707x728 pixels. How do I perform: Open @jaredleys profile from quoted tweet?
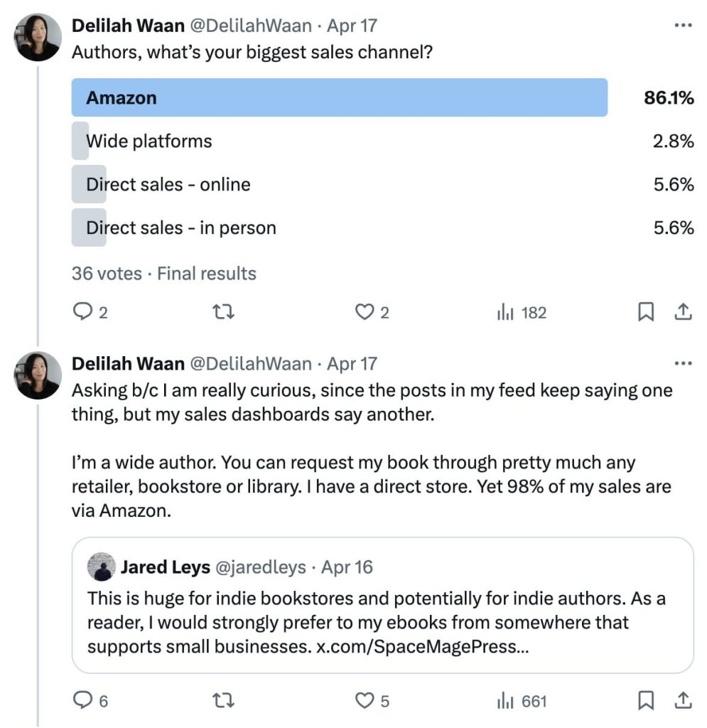(x=263, y=567)
